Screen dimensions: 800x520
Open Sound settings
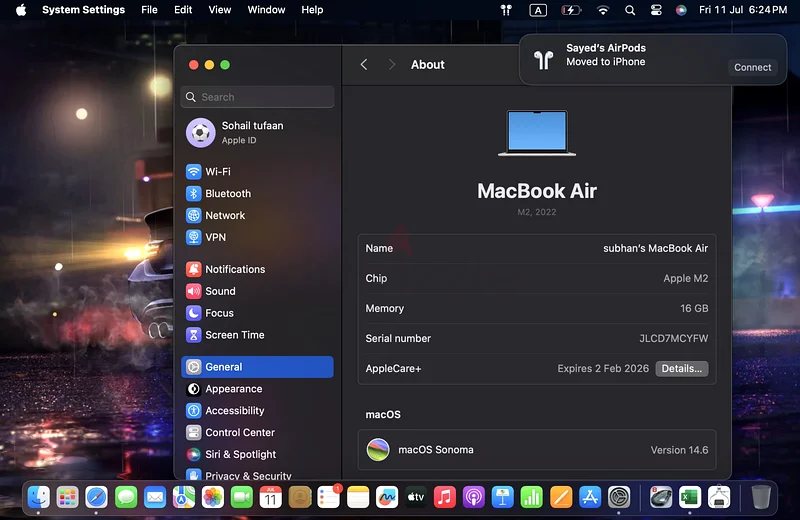pyautogui.click(x=257, y=291)
